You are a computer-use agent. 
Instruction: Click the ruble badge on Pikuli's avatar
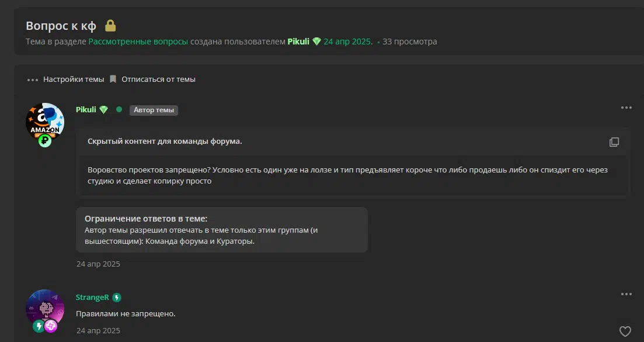coord(45,141)
